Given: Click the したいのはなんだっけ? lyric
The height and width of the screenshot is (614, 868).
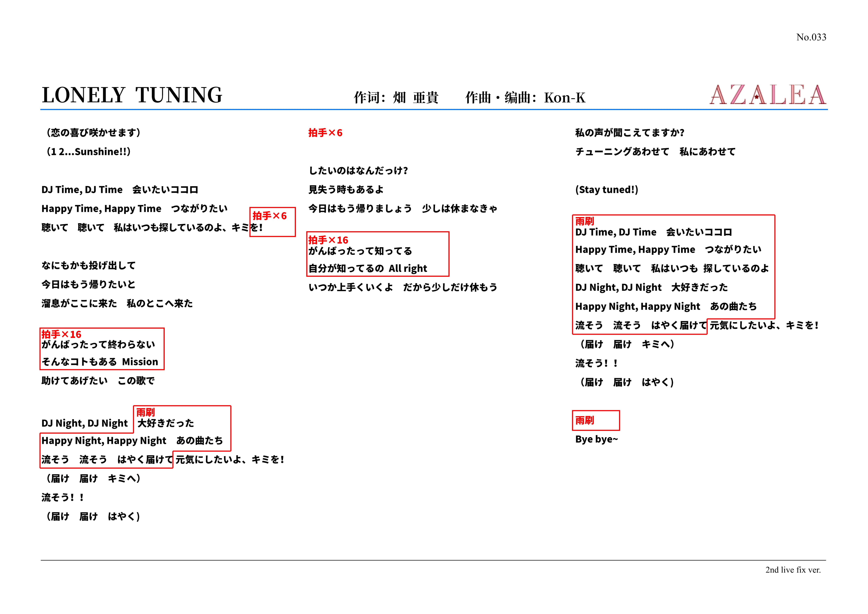Looking at the screenshot, I should [x=358, y=171].
